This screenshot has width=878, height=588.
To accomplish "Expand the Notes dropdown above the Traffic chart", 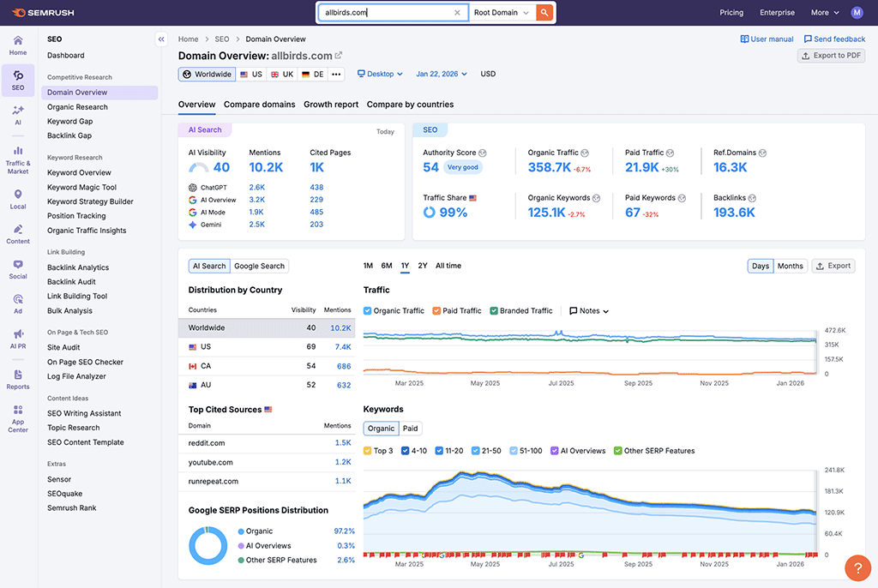I will (588, 310).
